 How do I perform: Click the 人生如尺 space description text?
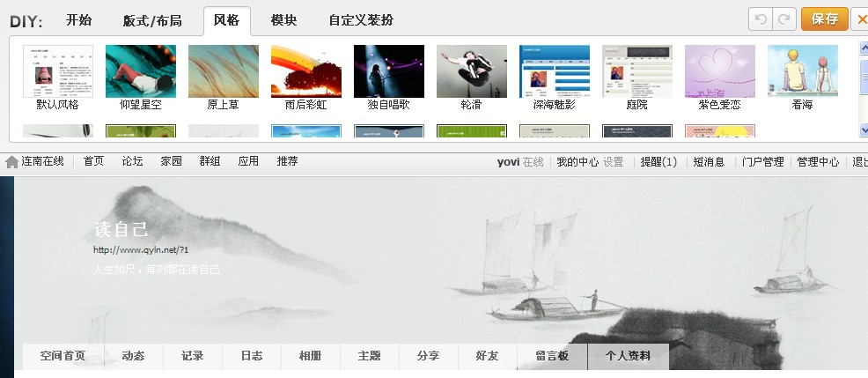coord(157,270)
